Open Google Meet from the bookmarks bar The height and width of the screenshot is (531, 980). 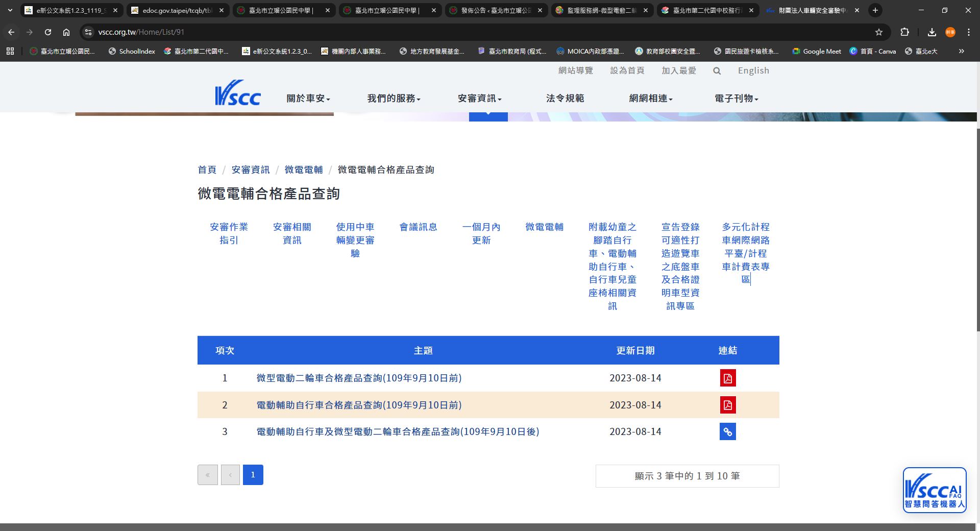coord(816,51)
